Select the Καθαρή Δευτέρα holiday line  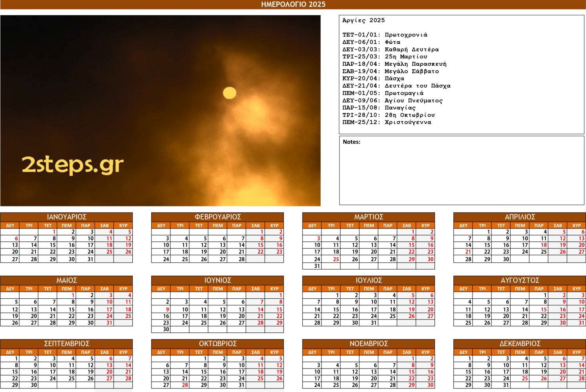(x=391, y=49)
